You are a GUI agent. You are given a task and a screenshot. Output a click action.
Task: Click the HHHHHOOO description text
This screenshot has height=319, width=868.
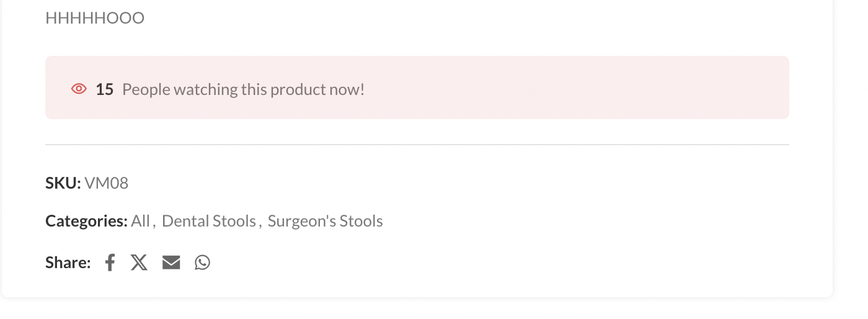coord(95,18)
